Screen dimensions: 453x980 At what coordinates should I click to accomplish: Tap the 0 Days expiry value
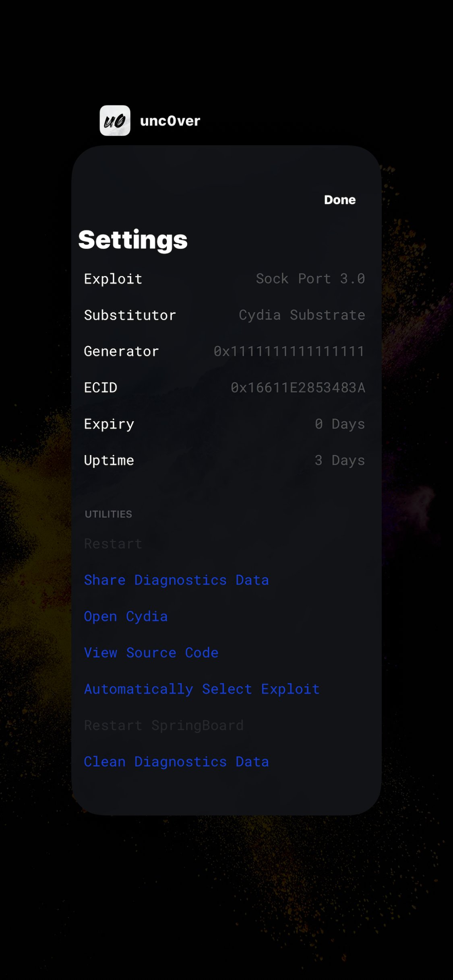pos(340,424)
